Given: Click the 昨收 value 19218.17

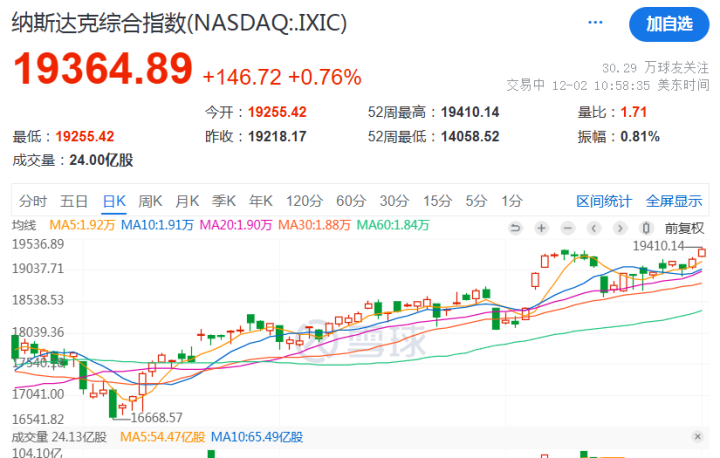Looking at the screenshot, I should (277, 136).
